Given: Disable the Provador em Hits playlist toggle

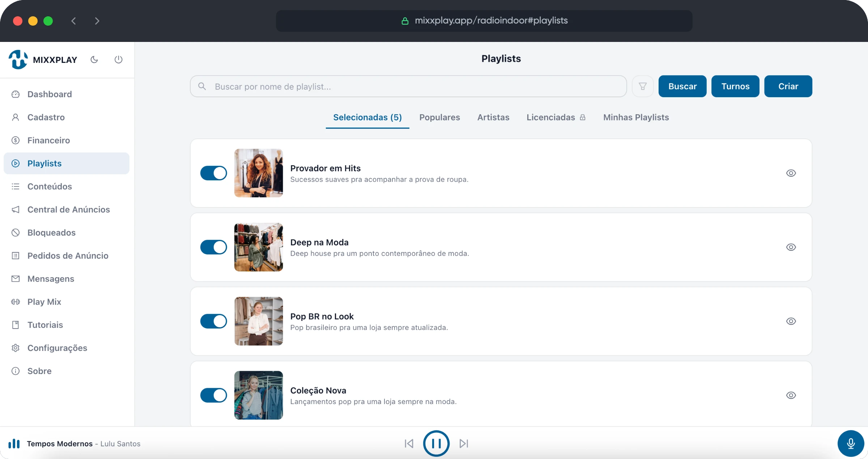Looking at the screenshot, I should (214, 173).
